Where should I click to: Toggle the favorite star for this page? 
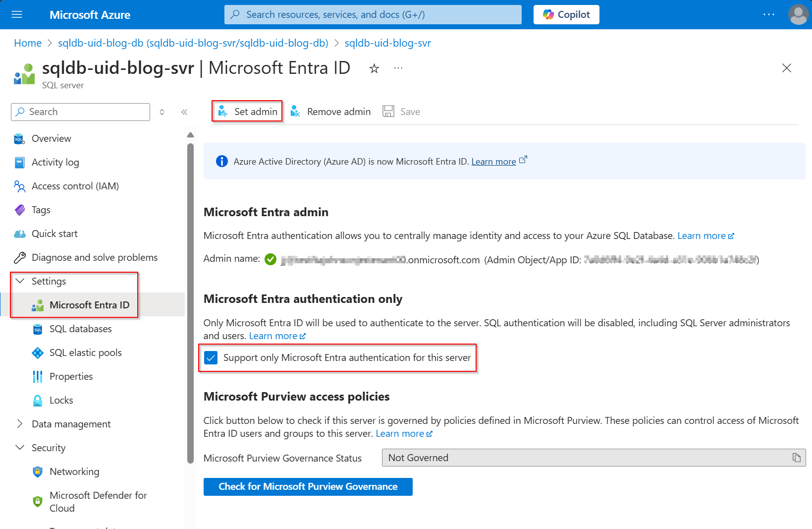click(x=374, y=68)
